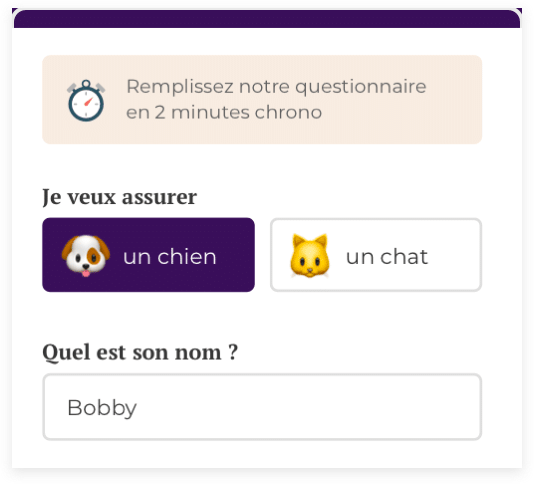Click the "Remplissez notre questionnaire" text line
This screenshot has width=534, height=484.
point(276,87)
